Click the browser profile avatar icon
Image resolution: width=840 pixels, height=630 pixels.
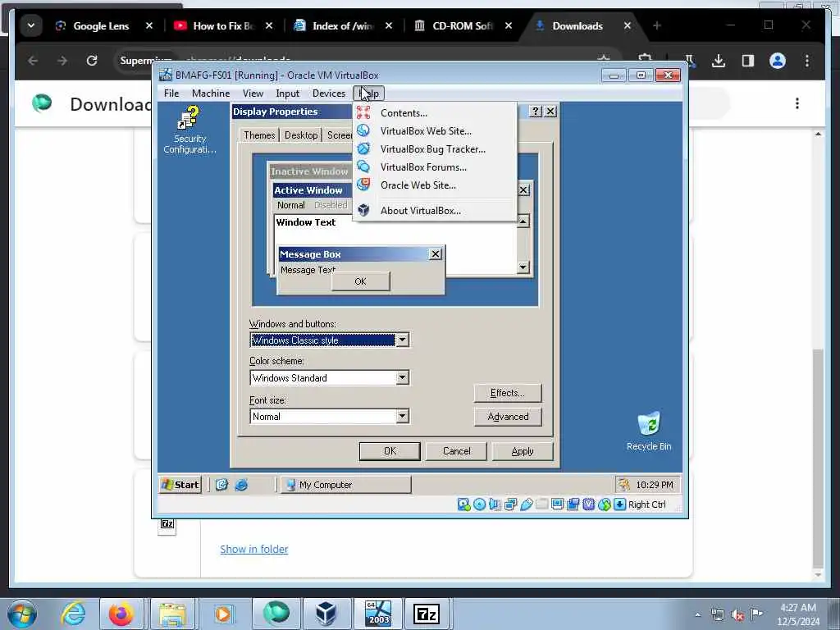pyautogui.click(x=778, y=61)
